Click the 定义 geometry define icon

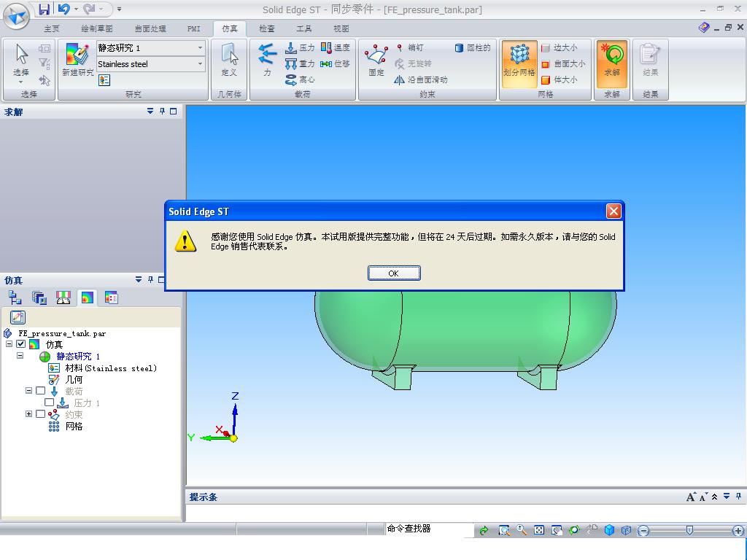point(229,60)
